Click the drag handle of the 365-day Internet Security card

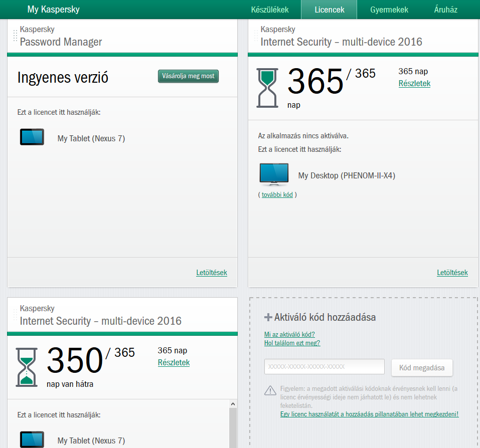(x=256, y=36)
